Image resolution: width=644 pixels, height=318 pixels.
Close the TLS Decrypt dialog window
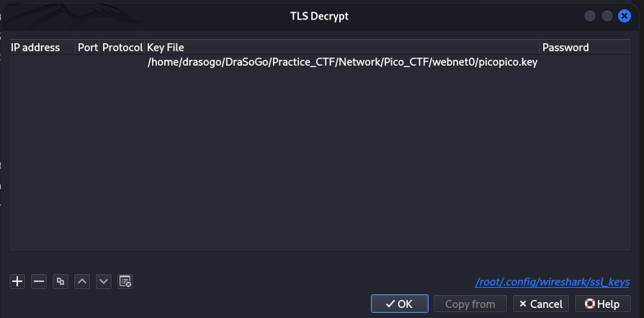(x=625, y=16)
